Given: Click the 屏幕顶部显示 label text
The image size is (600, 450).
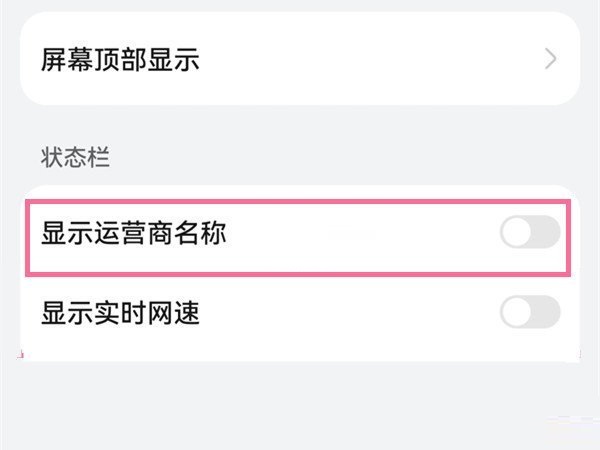Looking at the screenshot, I should (x=121, y=59).
